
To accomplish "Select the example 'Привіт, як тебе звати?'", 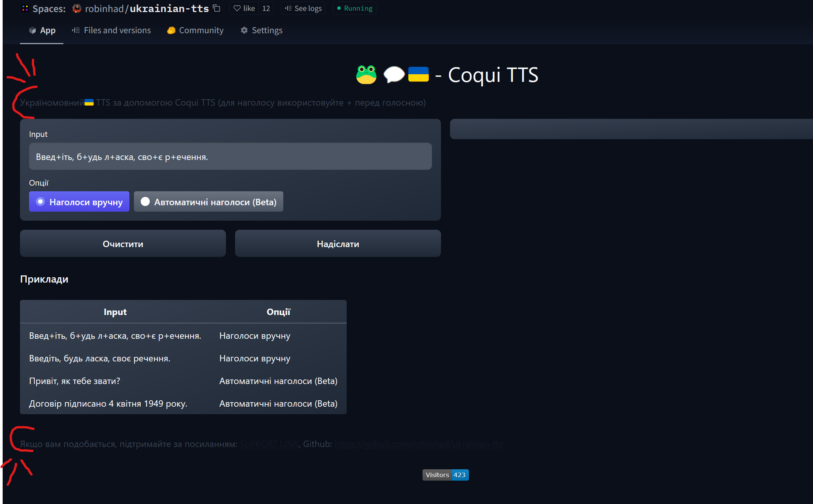I will click(75, 381).
